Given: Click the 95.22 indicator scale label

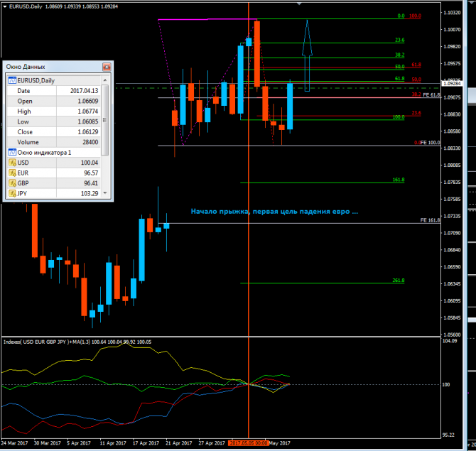Looking at the screenshot, I should tap(448, 435).
